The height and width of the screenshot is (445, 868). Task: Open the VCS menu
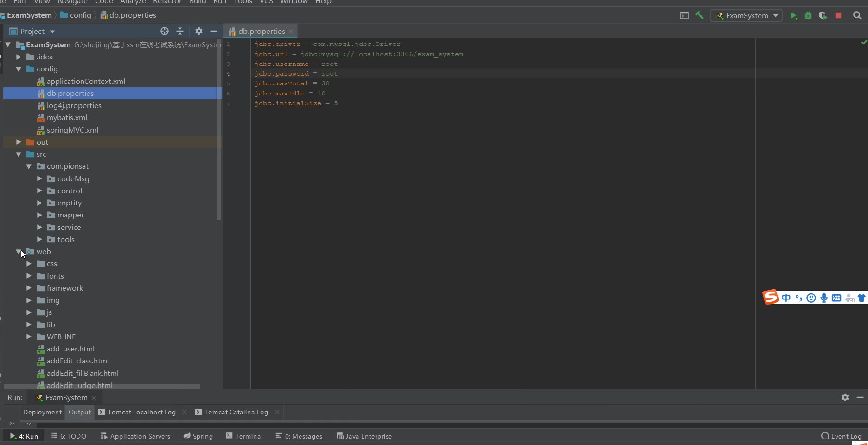tap(266, 2)
